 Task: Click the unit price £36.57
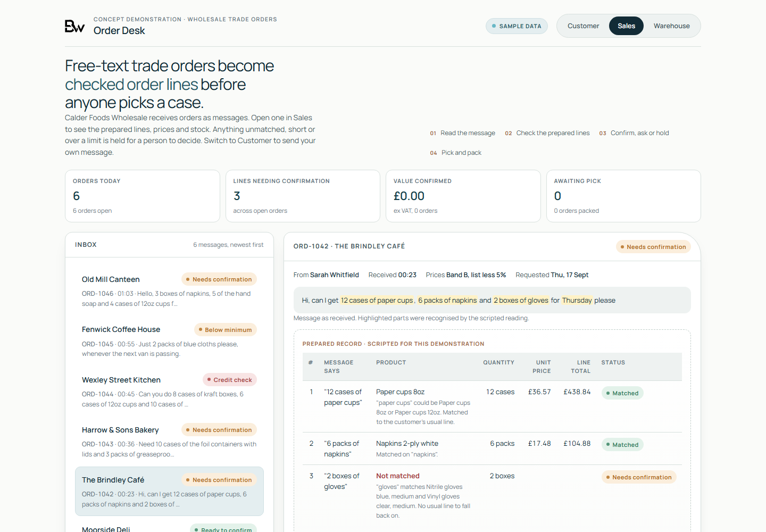(x=539, y=392)
